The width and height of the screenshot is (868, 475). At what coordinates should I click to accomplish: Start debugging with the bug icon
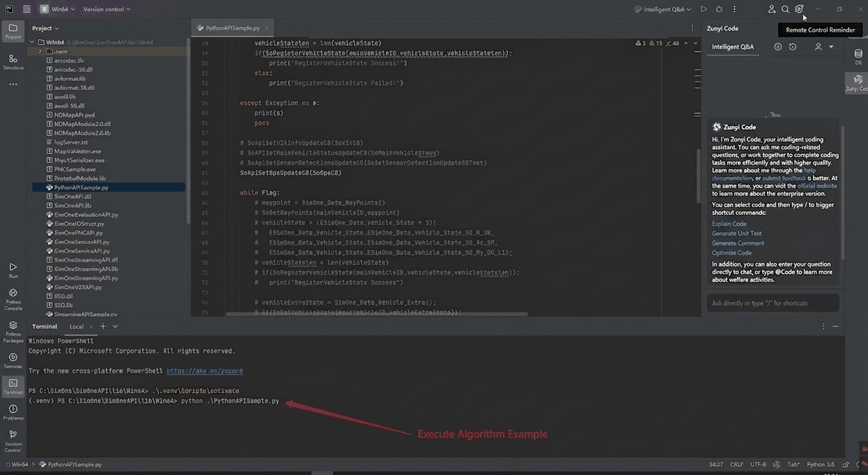coord(719,9)
